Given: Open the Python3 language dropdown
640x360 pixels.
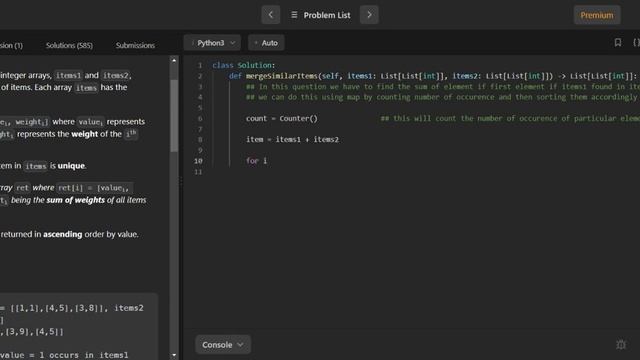Looking at the screenshot, I should point(212,43).
